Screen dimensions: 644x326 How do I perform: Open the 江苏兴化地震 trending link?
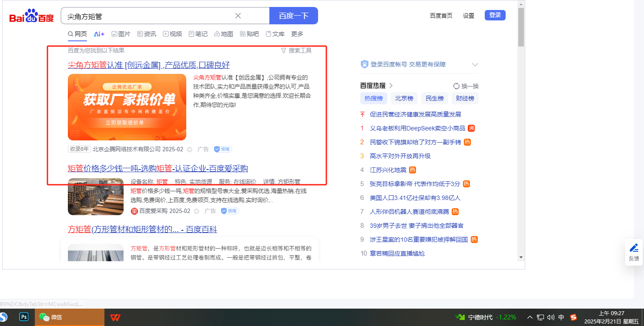point(387,170)
